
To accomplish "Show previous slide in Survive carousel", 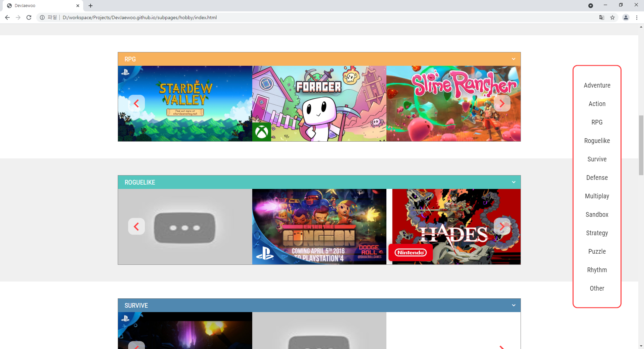I will [x=137, y=345].
